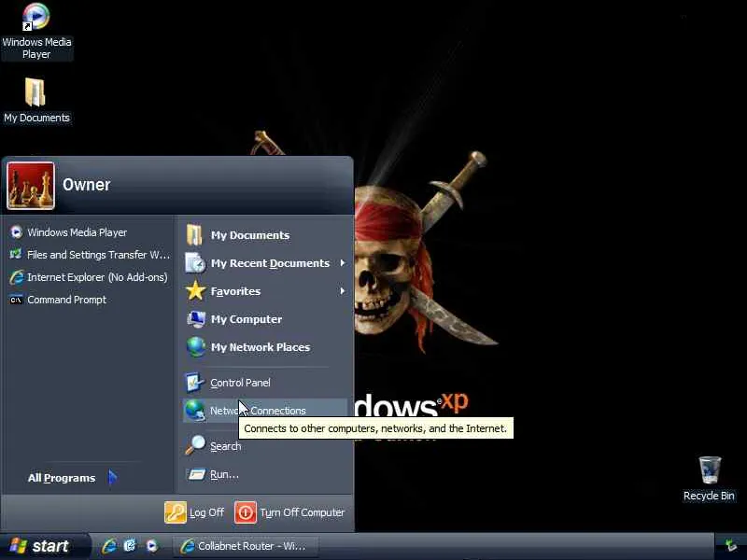Click the My Network Places globe icon
The height and width of the screenshot is (560, 747).
196,346
